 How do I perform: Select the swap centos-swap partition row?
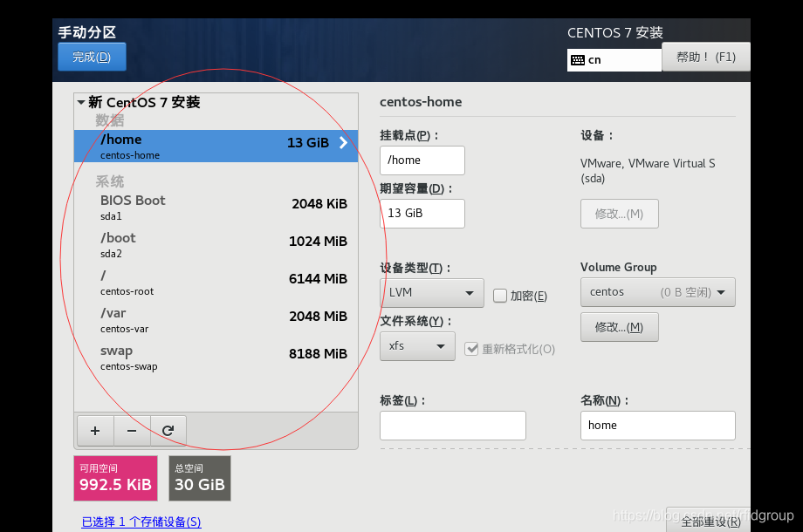(216, 358)
